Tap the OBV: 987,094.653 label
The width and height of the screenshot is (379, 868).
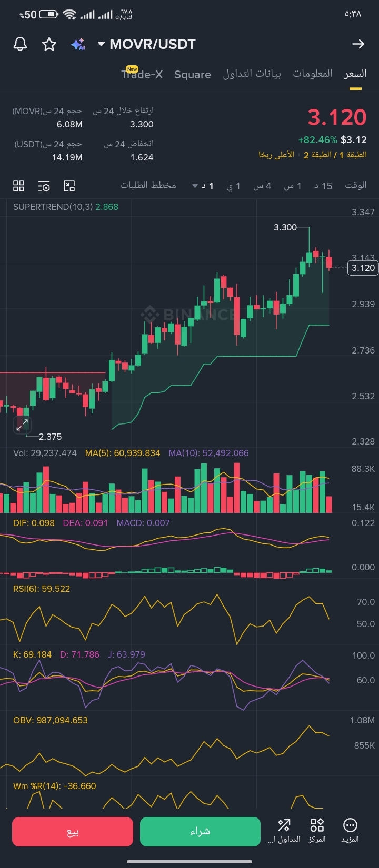pyautogui.click(x=51, y=720)
